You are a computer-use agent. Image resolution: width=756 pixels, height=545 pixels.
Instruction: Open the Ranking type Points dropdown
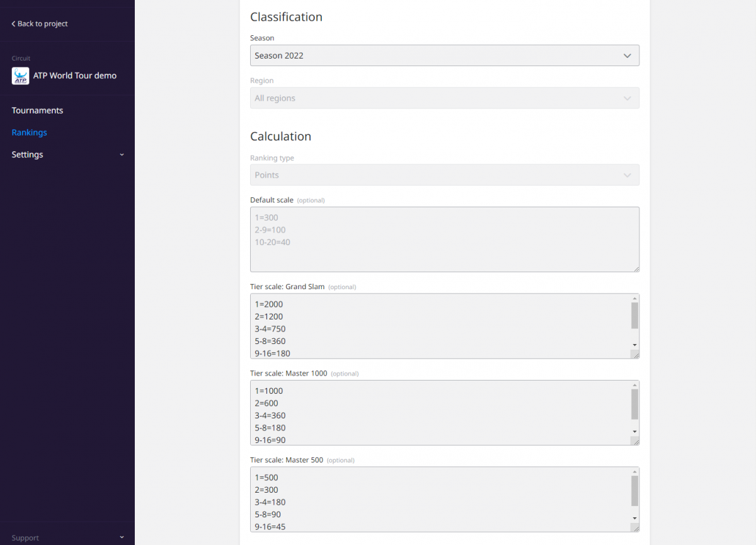pos(444,175)
